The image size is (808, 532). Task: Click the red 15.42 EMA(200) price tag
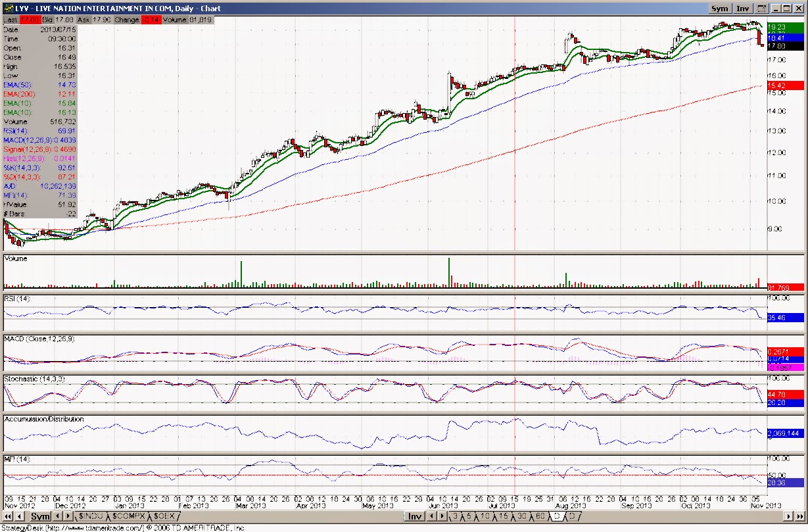786,86
